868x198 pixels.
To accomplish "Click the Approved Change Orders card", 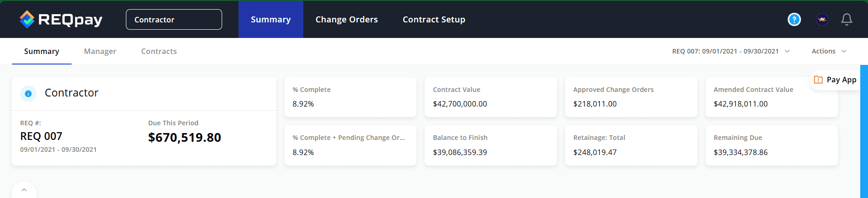I will (631, 97).
